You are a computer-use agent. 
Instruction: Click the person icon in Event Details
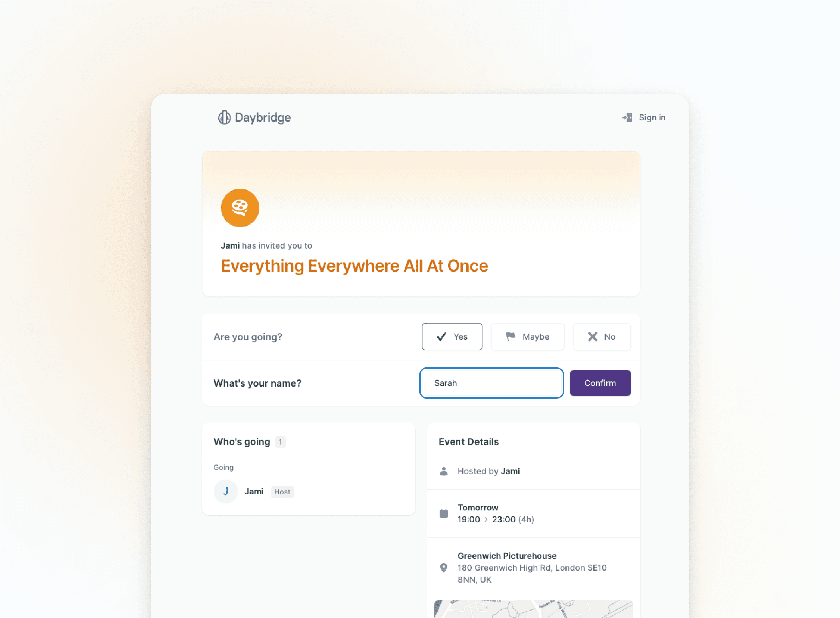pyautogui.click(x=444, y=470)
